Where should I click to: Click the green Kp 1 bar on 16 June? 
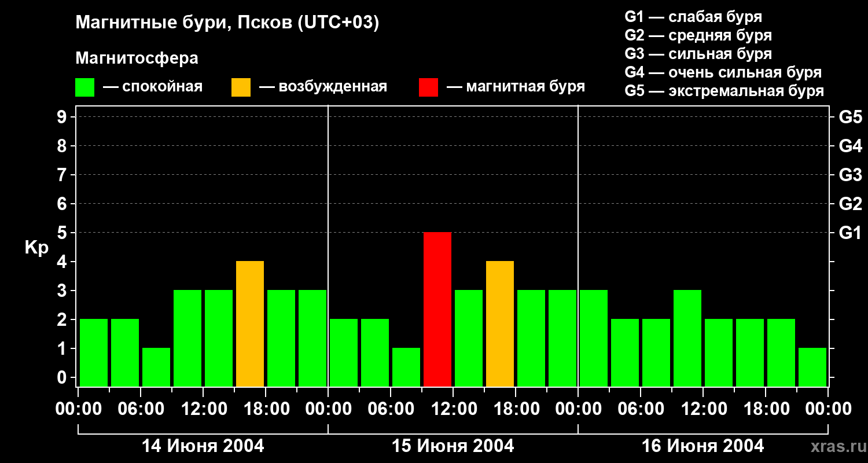click(812, 367)
